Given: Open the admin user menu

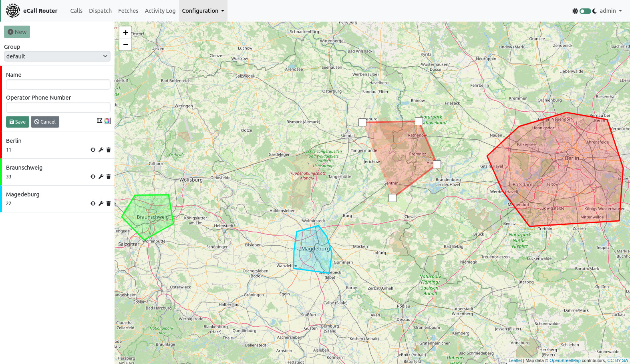Looking at the screenshot, I should pos(610,11).
